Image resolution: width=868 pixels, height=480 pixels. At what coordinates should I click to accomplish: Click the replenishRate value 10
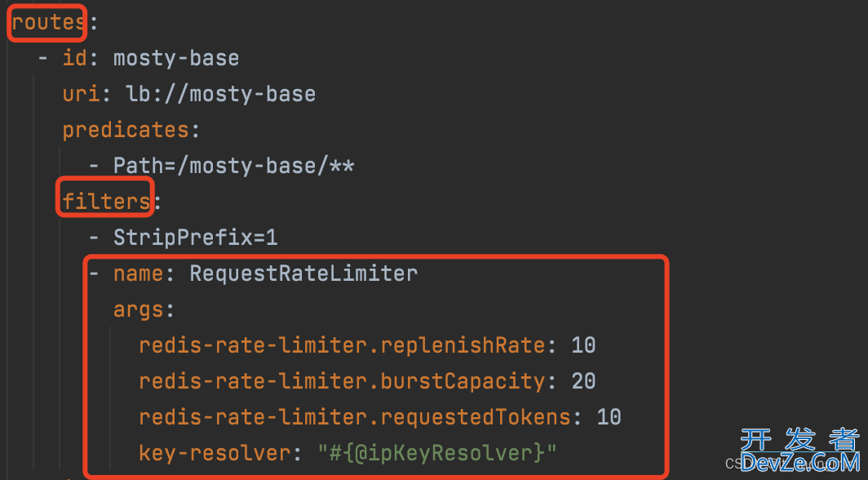coord(583,345)
